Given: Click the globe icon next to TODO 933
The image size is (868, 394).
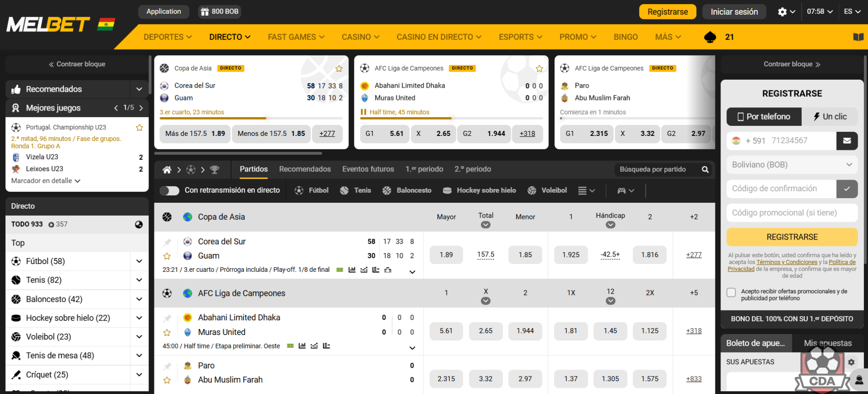Looking at the screenshot, I should pos(139,224).
